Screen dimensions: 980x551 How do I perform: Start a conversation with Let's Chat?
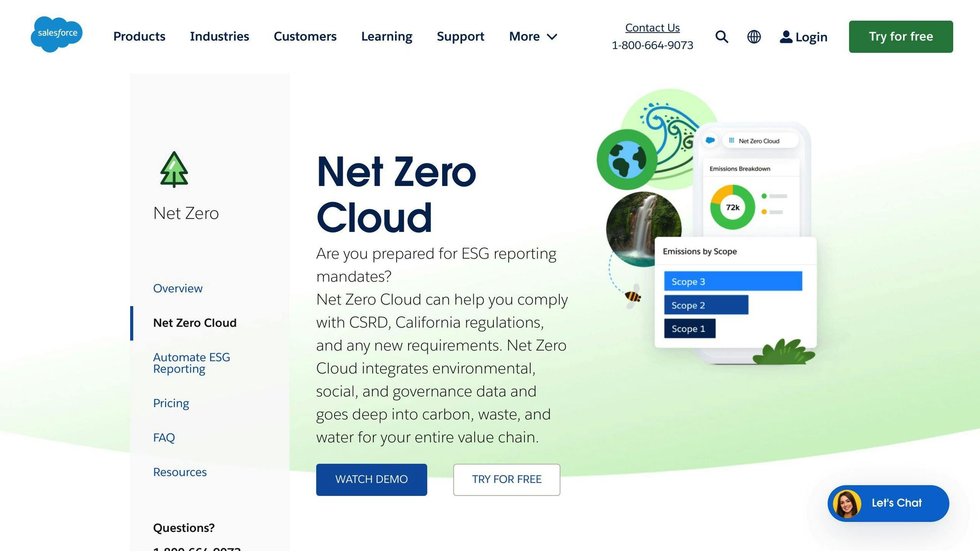[x=888, y=504]
